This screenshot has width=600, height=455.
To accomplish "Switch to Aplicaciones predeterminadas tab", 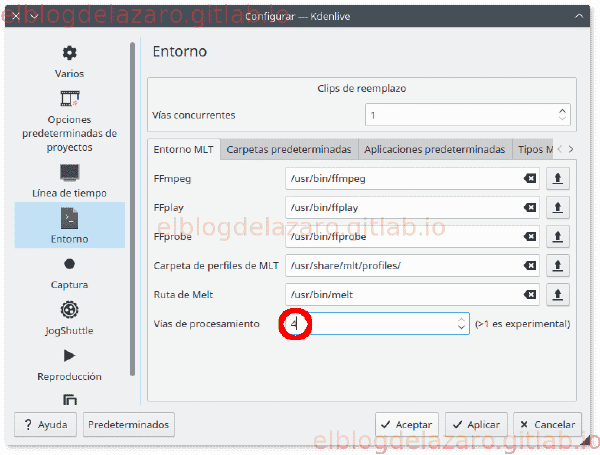I will pyautogui.click(x=434, y=149).
